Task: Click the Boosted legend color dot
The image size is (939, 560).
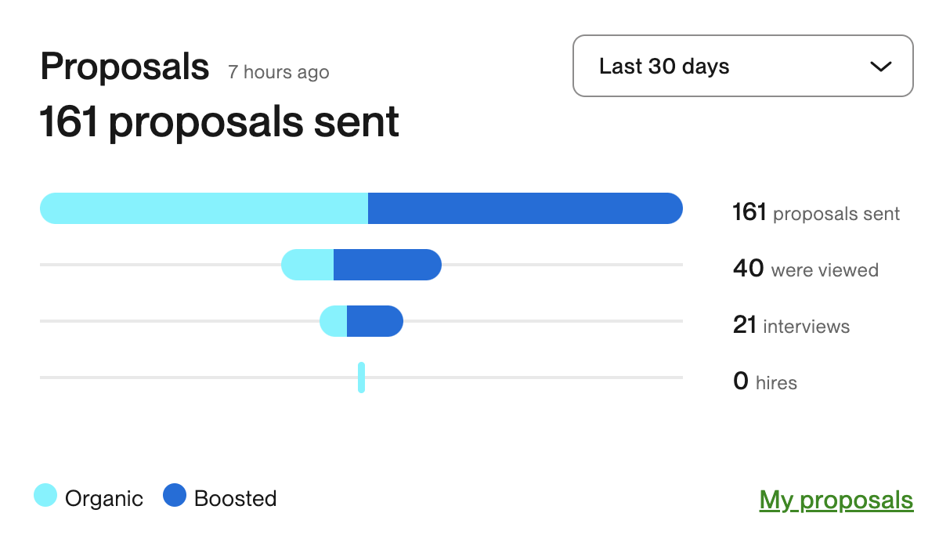Action: (174, 496)
